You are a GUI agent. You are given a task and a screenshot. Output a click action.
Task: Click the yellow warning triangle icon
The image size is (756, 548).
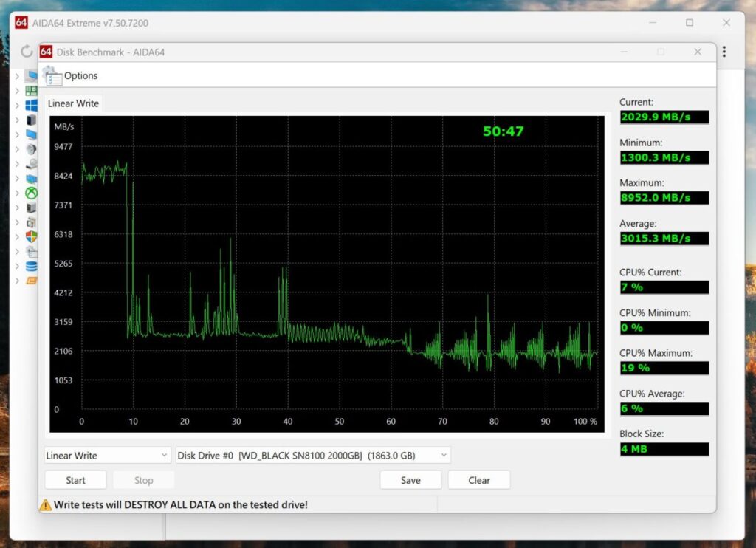coord(45,504)
